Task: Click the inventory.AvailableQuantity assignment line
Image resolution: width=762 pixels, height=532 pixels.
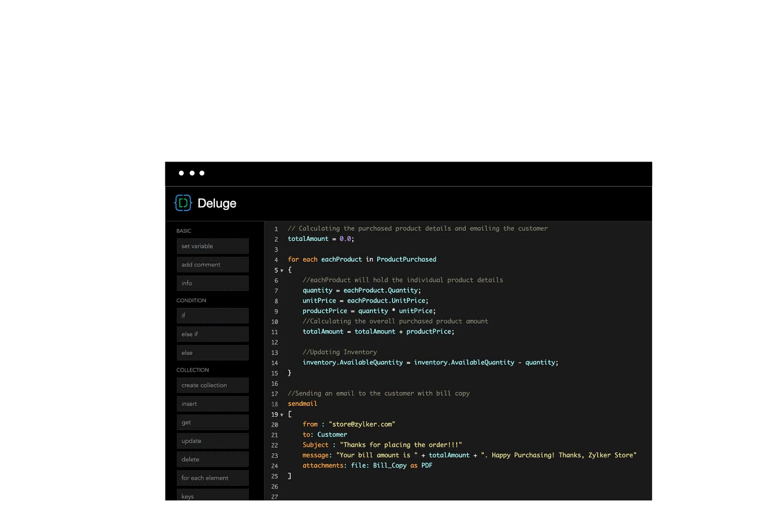Action: pyautogui.click(x=431, y=363)
